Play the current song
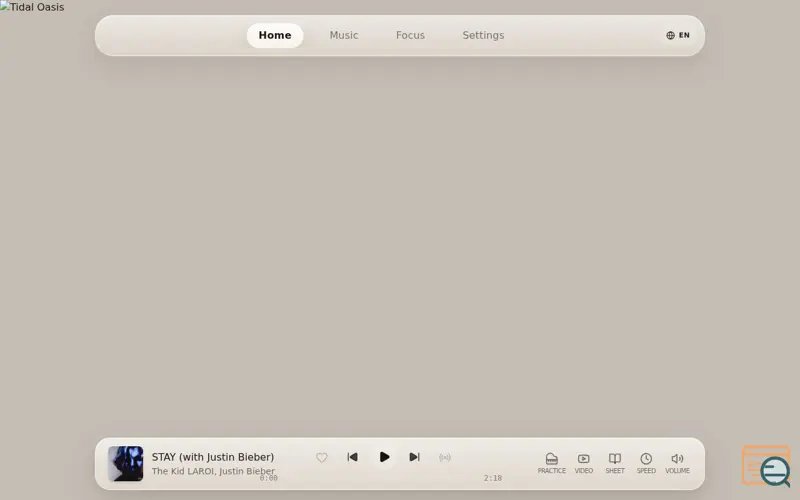The image size is (800, 500). pyautogui.click(x=384, y=457)
